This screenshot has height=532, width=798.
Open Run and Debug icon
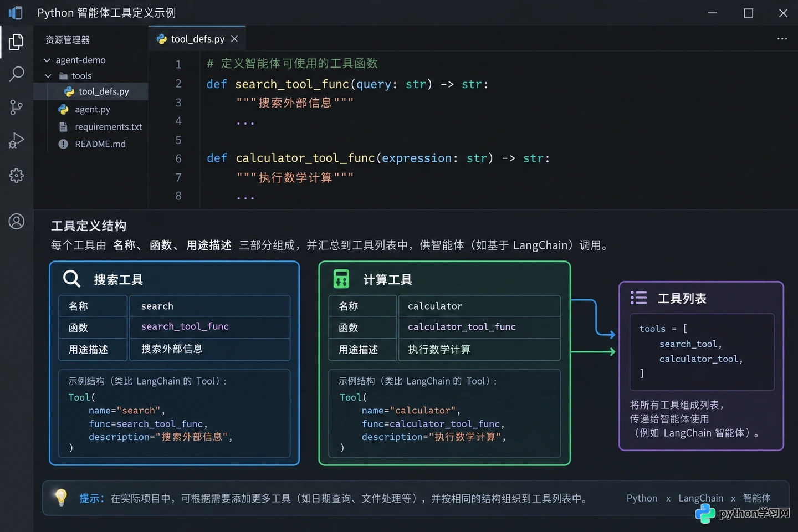tap(16, 141)
